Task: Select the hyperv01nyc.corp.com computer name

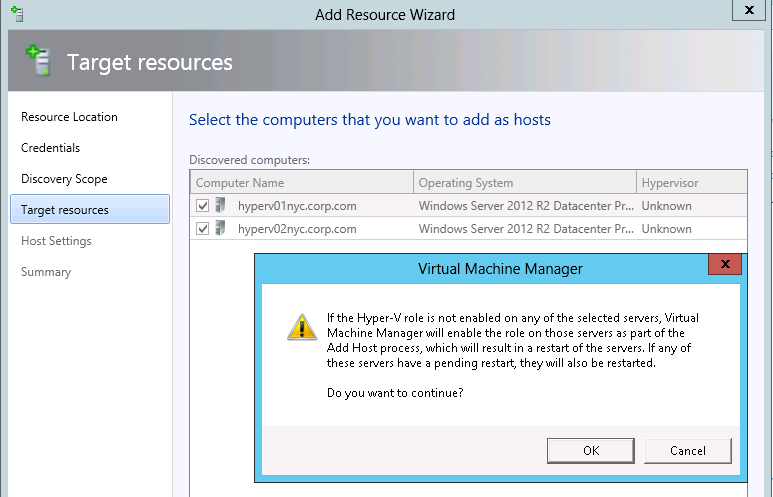Action: 297,206
